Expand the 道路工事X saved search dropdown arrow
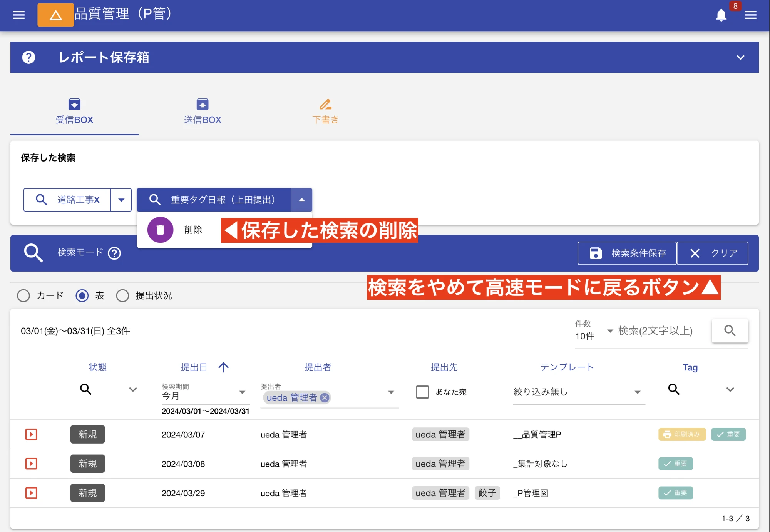Image resolution: width=770 pixels, height=532 pixels. point(121,200)
